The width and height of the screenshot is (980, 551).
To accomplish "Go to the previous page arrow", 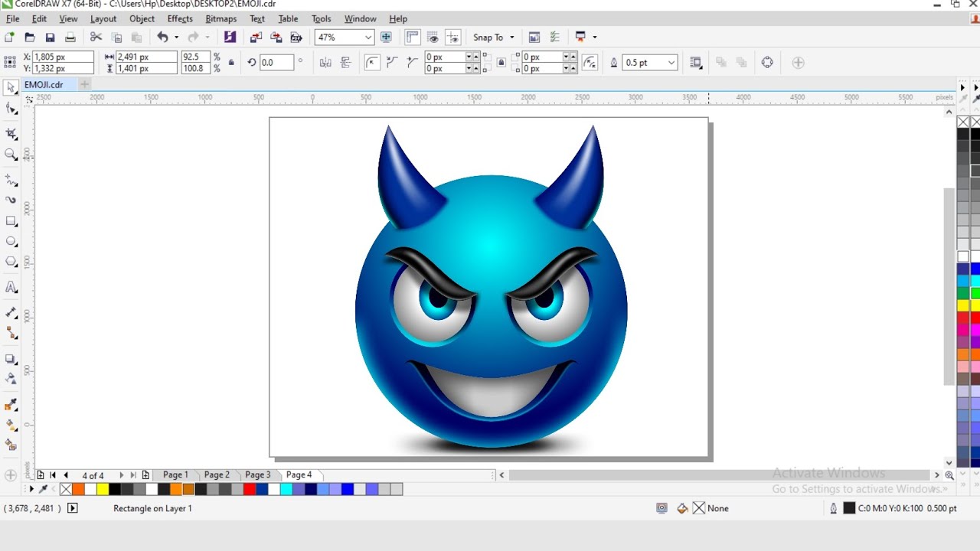I will pos(66,475).
